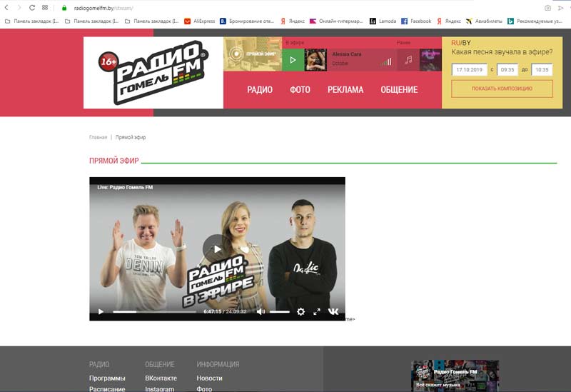Open AliExpress bookmark
The height and width of the screenshot is (392, 571).
click(200, 21)
